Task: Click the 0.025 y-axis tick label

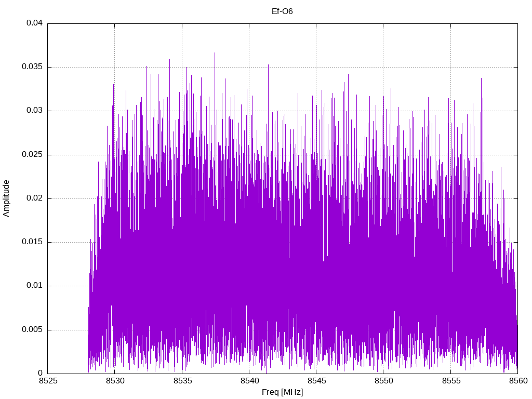Action: [32, 154]
